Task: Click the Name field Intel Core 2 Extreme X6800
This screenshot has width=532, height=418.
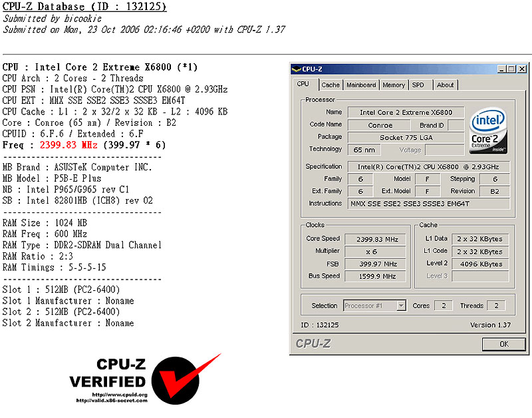Action: pos(406,112)
